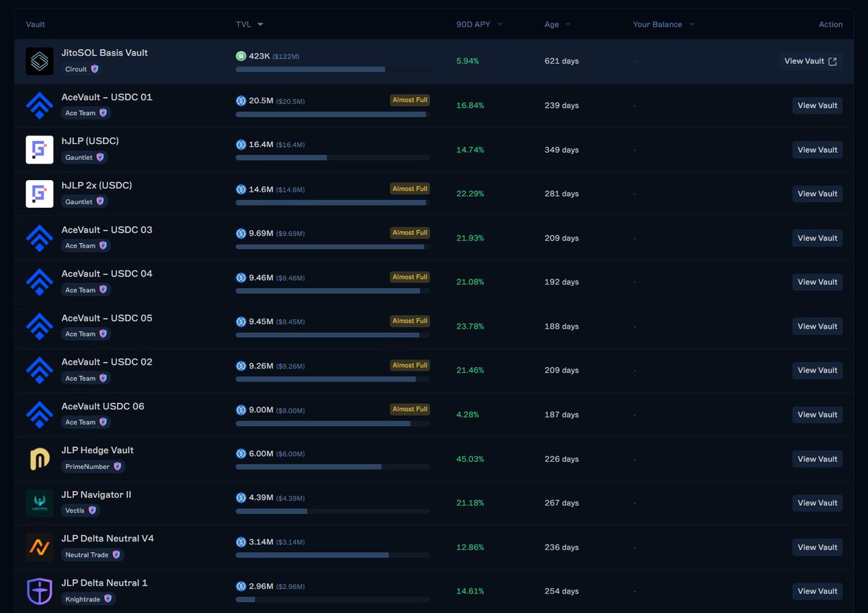Sort the table by Your Balance column
868x613 pixels.
(x=663, y=25)
